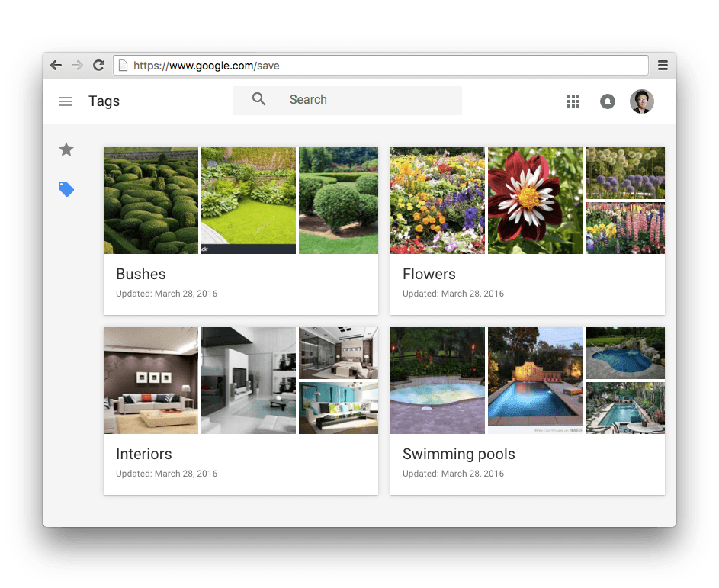Select the round topiary bushes thumbnail

coord(338,201)
